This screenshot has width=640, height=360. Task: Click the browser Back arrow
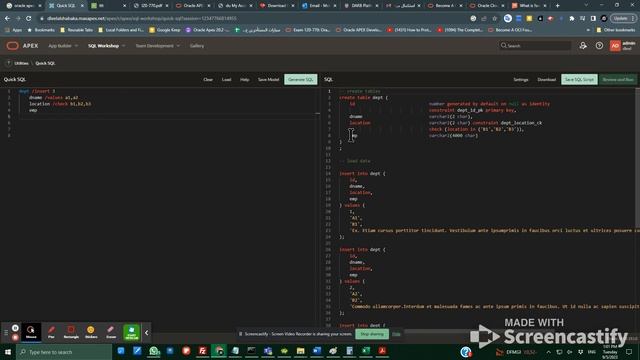point(7,18)
